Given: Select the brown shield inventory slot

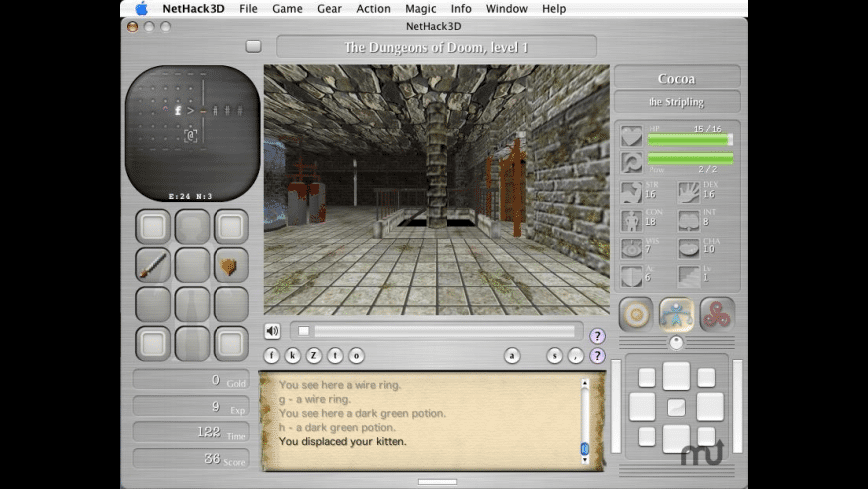Looking at the screenshot, I should tap(230, 265).
